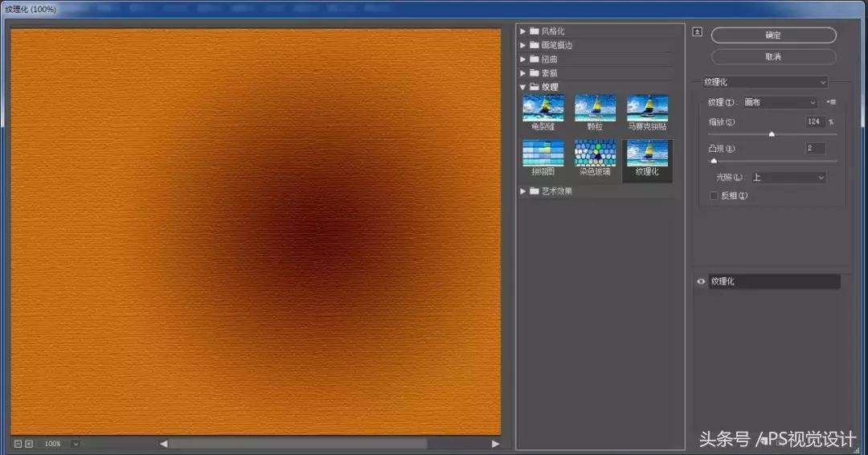Pick the 马赛克拼贴 (Mosaic Tiles) filter thumbnail
This screenshot has width=868, height=455.
(x=647, y=109)
